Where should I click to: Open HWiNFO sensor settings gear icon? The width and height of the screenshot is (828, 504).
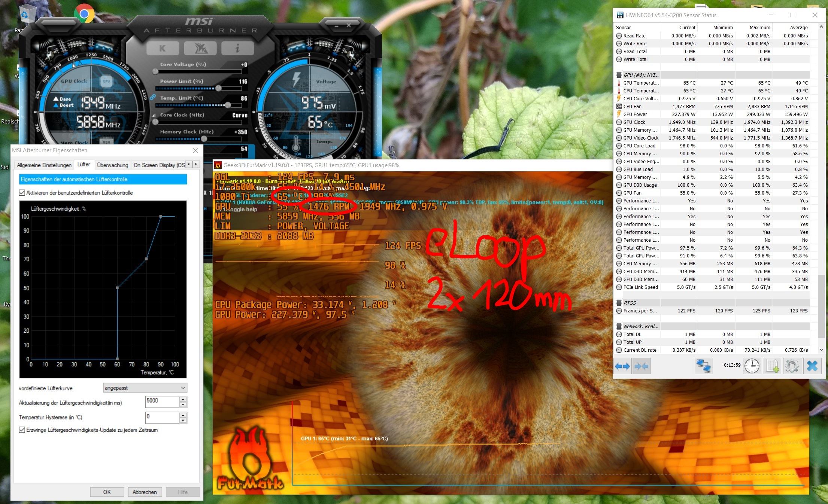(792, 366)
